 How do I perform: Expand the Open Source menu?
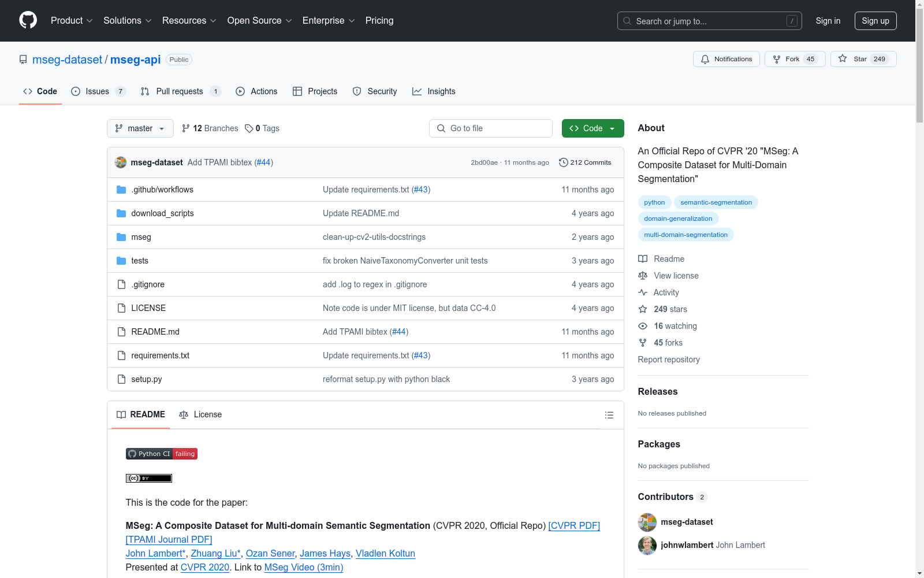(x=260, y=20)
